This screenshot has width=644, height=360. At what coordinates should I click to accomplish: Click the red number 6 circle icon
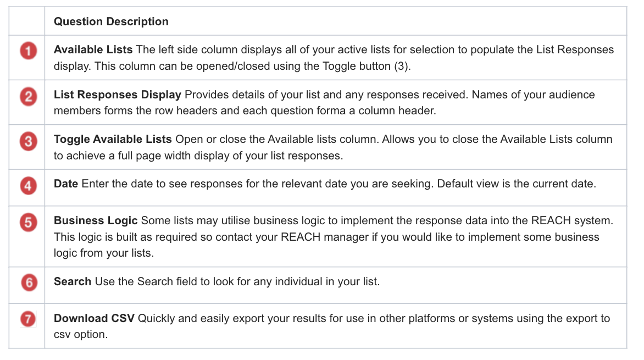pyautogui.click(x=27, y=283)
